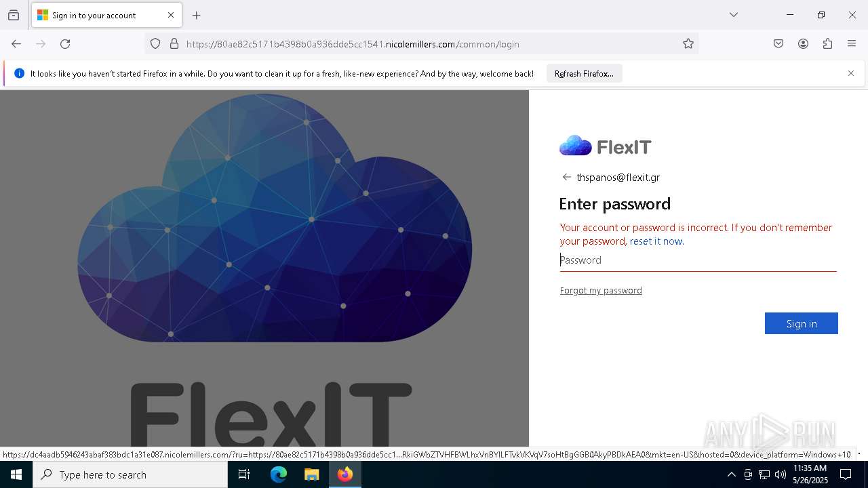Open Firefox account menu

tap(803, 44)
